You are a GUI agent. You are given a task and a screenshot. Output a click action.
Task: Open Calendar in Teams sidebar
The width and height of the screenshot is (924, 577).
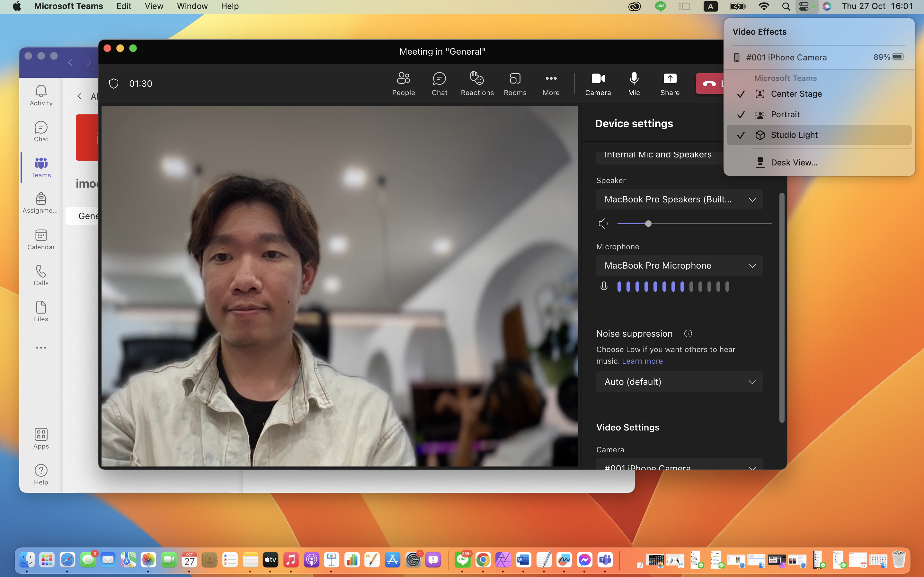41,239
